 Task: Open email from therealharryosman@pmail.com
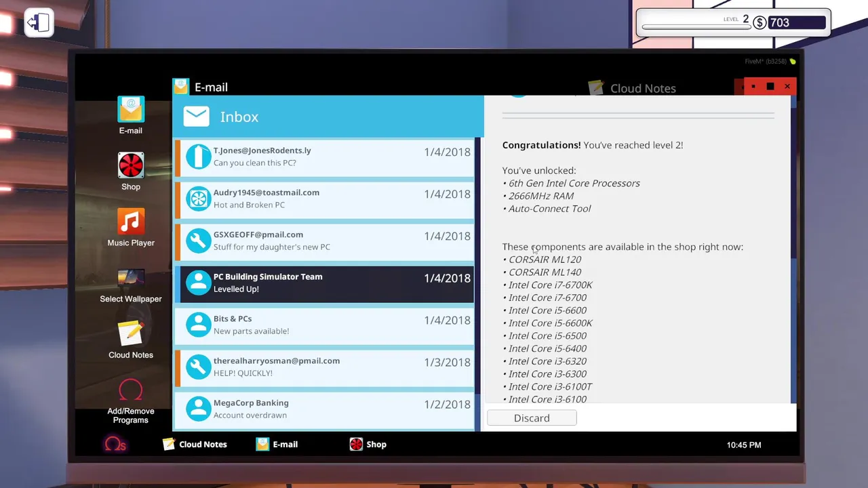tap(324, 367)
